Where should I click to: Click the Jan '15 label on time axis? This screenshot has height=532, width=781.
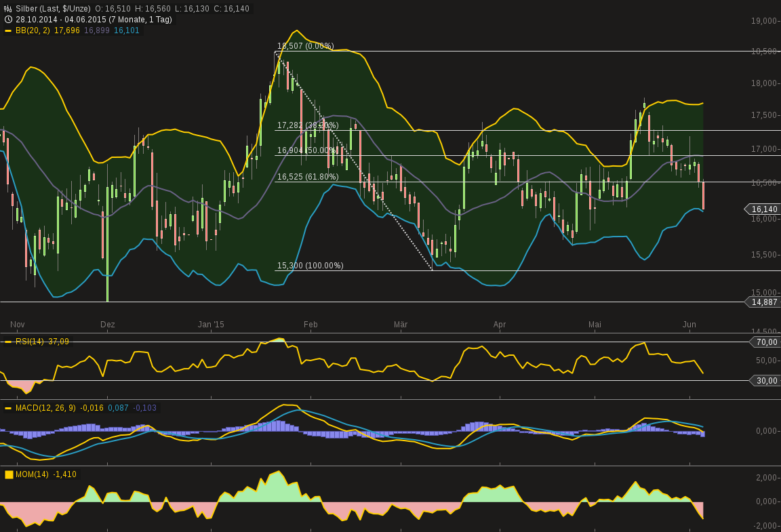(x=211, y=325)
